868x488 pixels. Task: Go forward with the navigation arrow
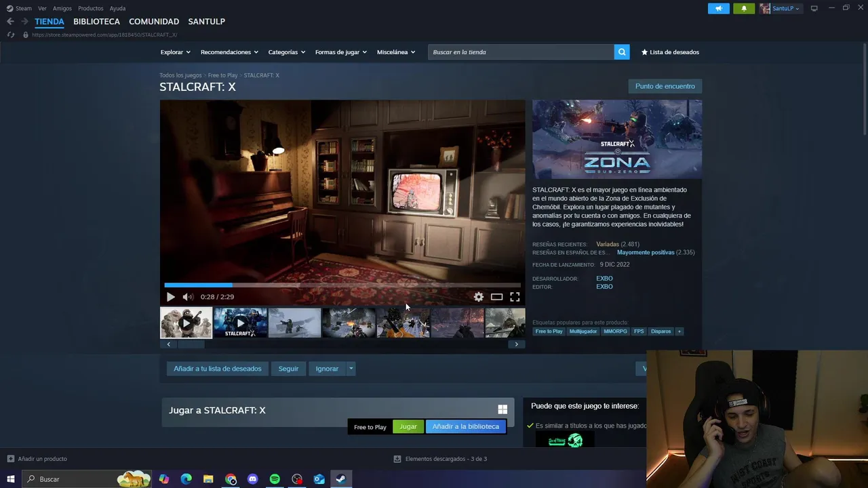pyautogui.click(x=24, y=22)
